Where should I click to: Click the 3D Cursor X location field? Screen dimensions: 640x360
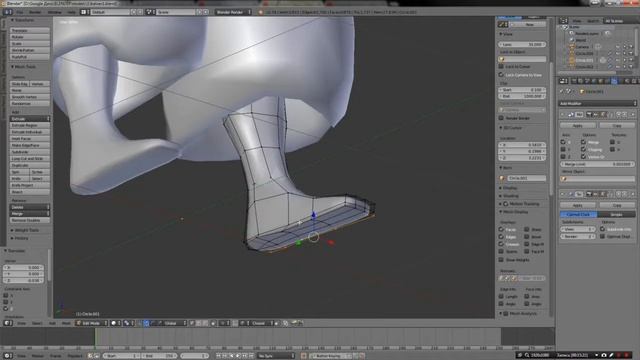click(522, 145)
